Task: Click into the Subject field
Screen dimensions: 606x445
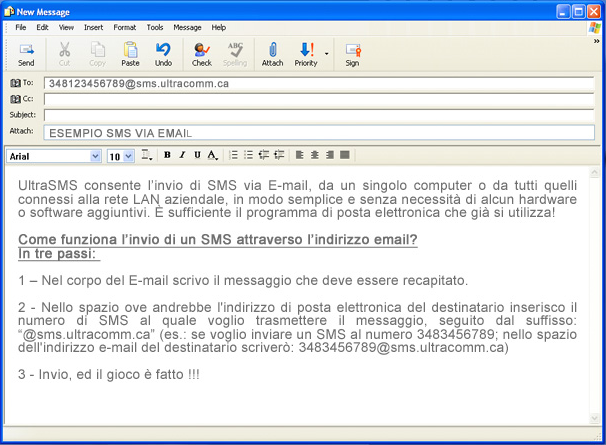Action: pyautogui.click(x=318, y=115)
